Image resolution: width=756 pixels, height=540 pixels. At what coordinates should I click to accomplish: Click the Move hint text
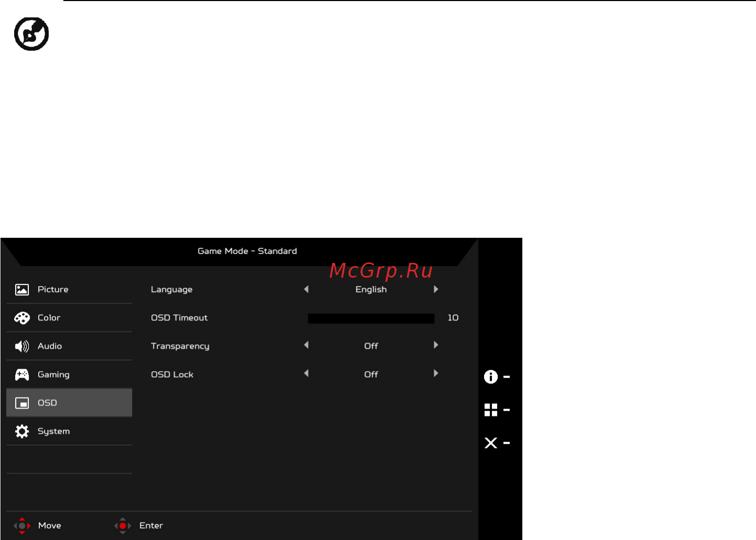pos(50,525)
